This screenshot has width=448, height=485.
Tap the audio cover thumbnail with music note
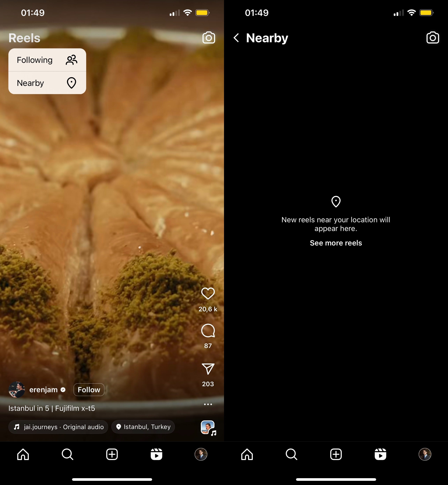click(208, 428)
